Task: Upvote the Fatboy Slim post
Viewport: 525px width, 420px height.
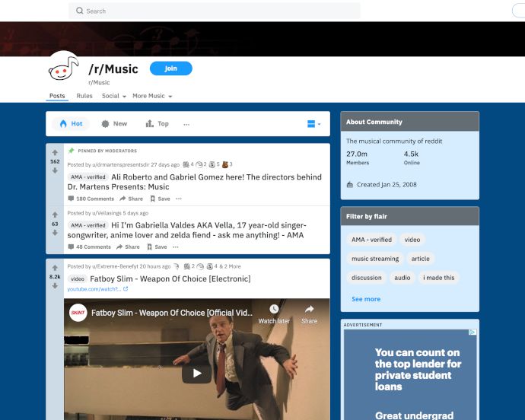Action: pyautogui.click(x=55, y=268)
